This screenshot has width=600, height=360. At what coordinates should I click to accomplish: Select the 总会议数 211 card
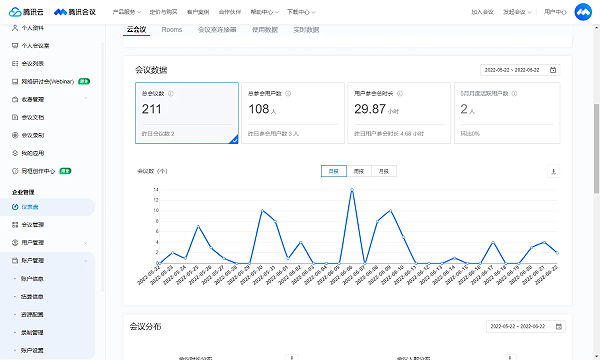pos(187,113)
